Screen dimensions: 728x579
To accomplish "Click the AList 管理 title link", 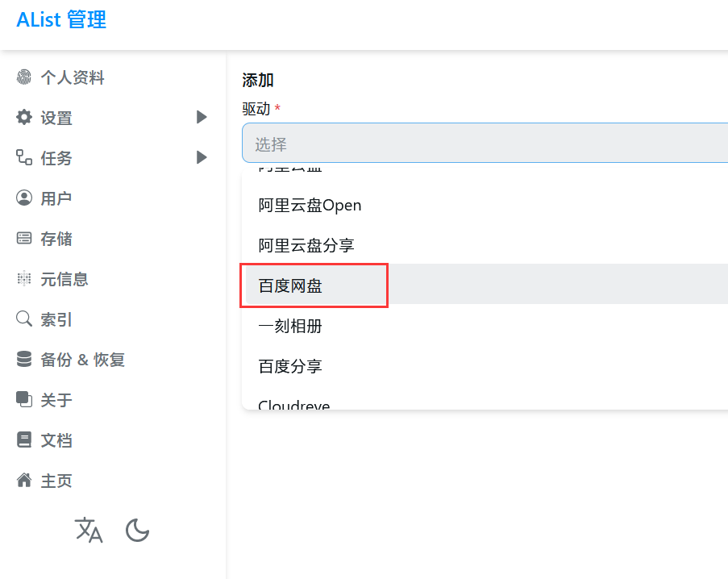I will [x=61, y=20].
